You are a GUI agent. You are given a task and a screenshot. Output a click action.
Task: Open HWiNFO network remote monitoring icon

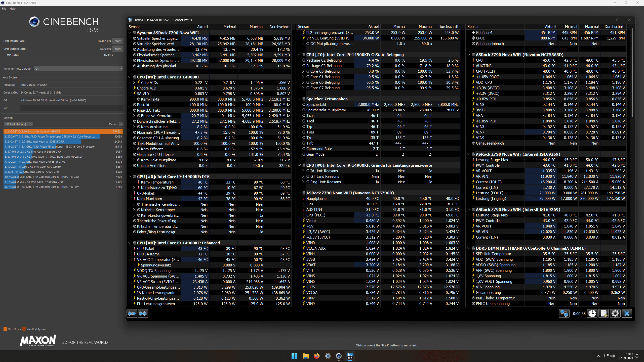(x=564, y=313)
